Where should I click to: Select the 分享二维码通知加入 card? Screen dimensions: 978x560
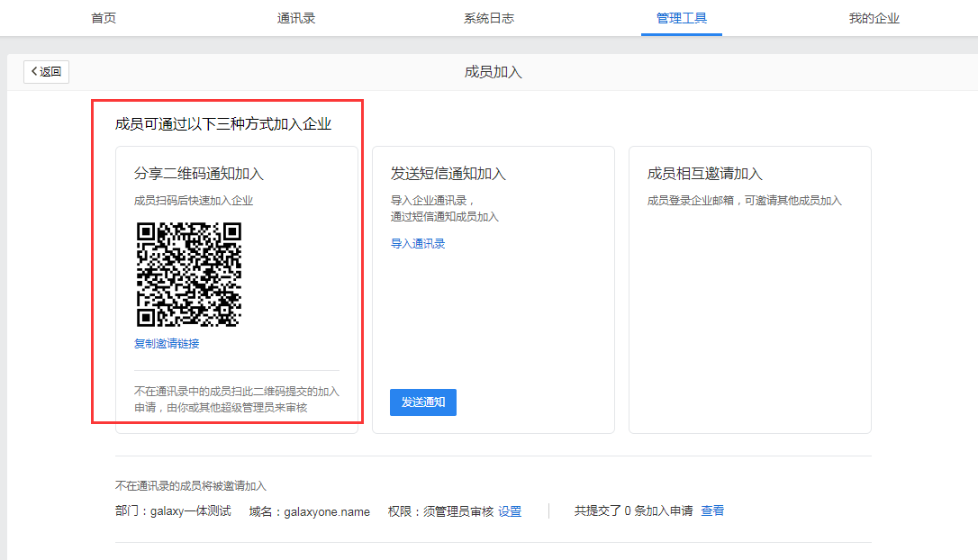coord(236,290)
